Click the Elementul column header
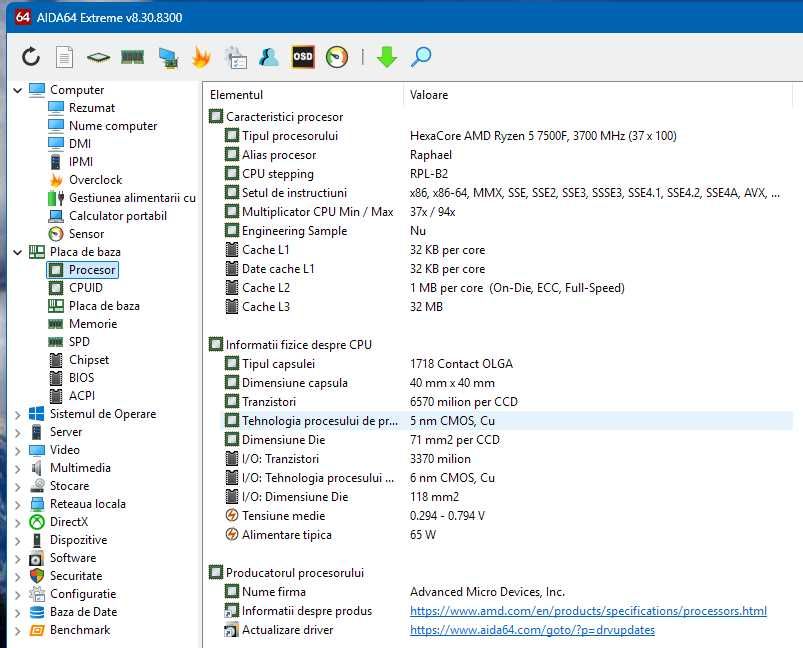Viewport: 803px width, 648px height. click(303, 95)
